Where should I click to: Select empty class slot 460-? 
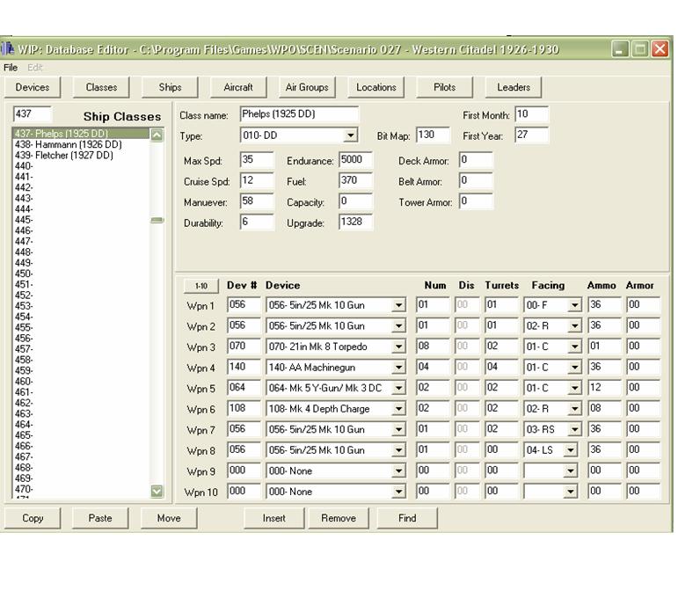pyautogui.click(x=81, y=382)
